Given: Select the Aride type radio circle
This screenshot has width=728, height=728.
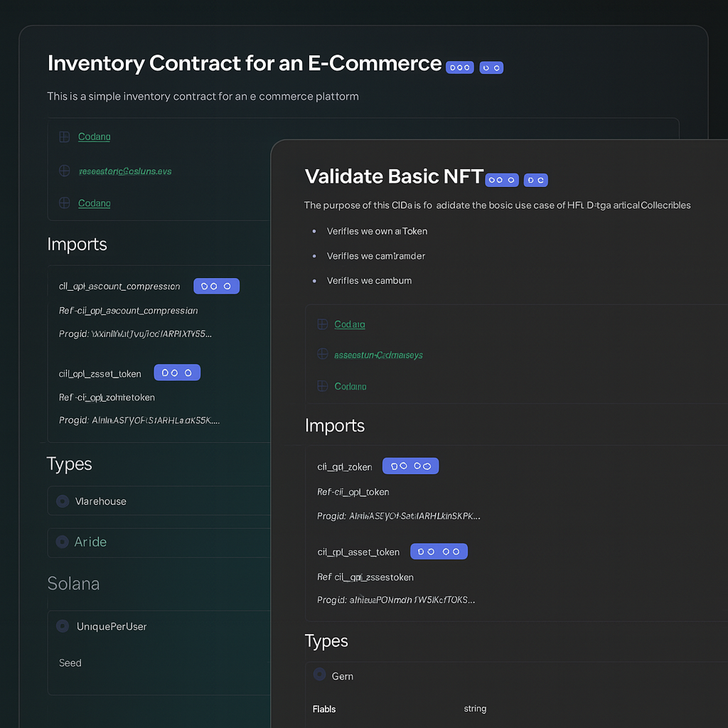Looking at the screenshot, I should point(62,541).
